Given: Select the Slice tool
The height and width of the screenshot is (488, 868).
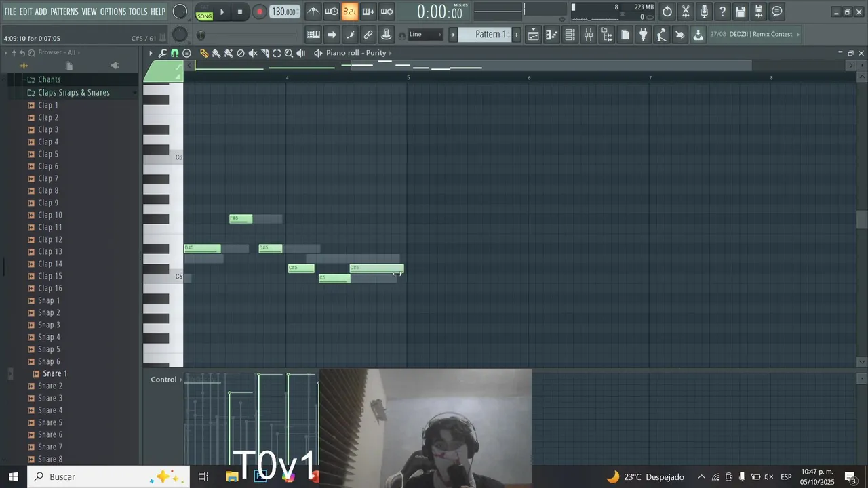Looking at the screenshot, I should pos(265,53).
